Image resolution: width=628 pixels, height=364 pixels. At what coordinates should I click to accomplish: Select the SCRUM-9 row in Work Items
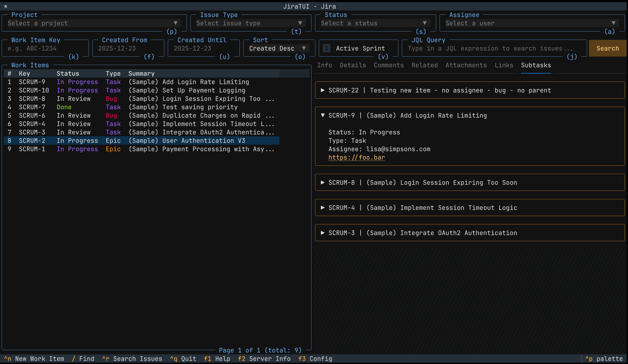[142, 82]
